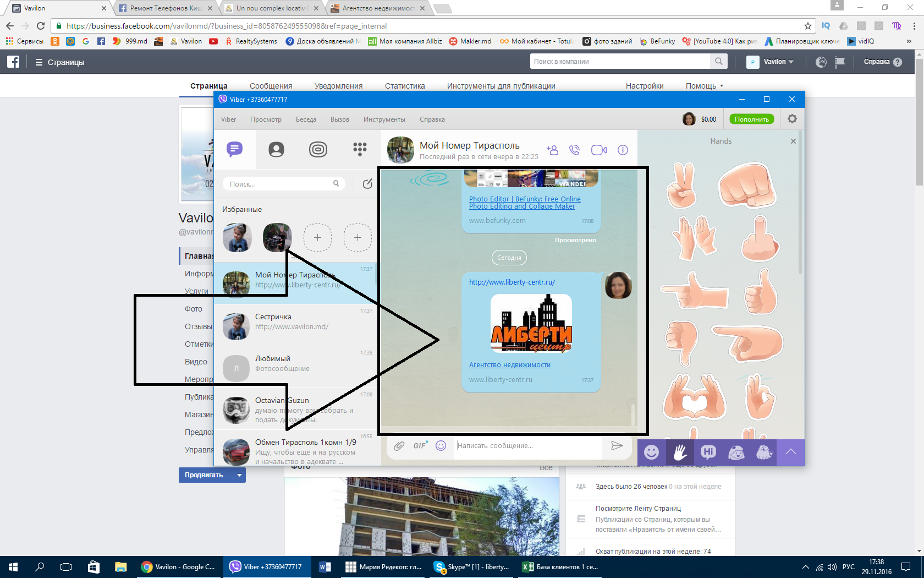Image resolution: width=924 pixels, height=578 pixels.
Task: Switch to Сообщения tab on Facebook
Action: tap(271, 86)
